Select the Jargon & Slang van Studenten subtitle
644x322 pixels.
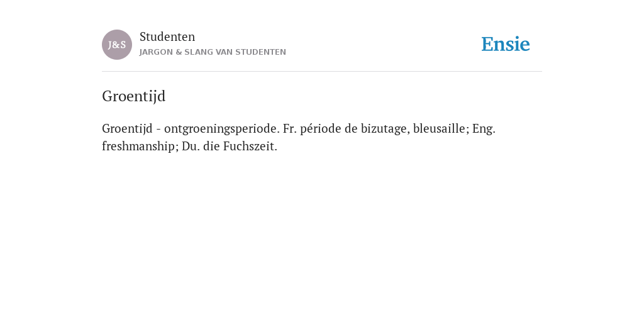click(x=213, y=52)
